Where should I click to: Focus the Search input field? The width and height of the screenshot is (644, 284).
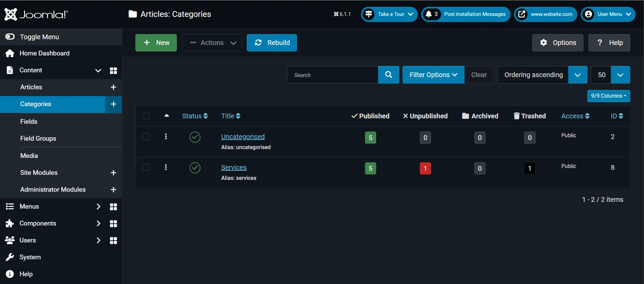332,75
